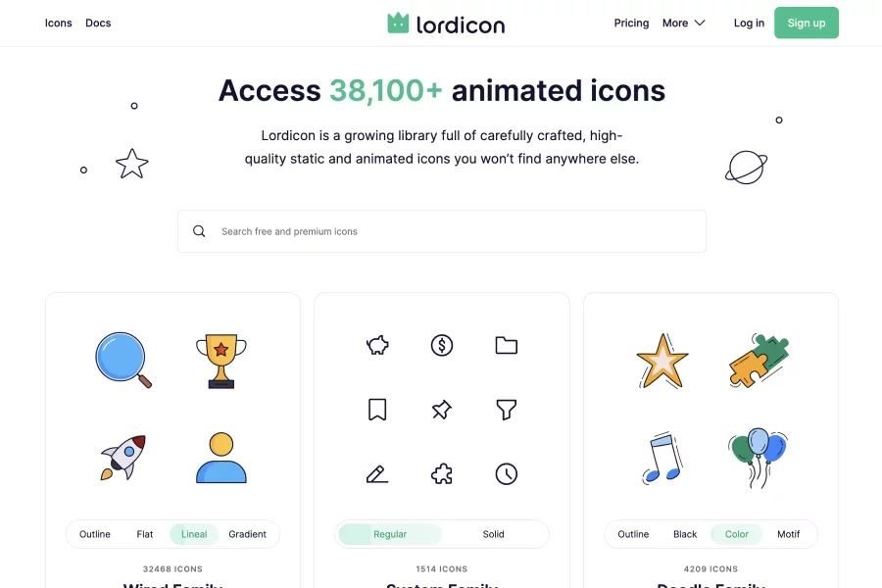Viewport: 882px width, 588px height.
Task: Expand the More dropdown menu
Action: [x=683, y=24]
